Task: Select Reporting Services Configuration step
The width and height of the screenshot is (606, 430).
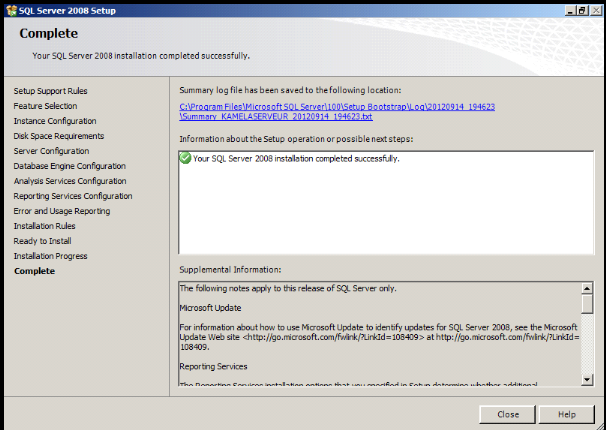Action: (73, 196)
